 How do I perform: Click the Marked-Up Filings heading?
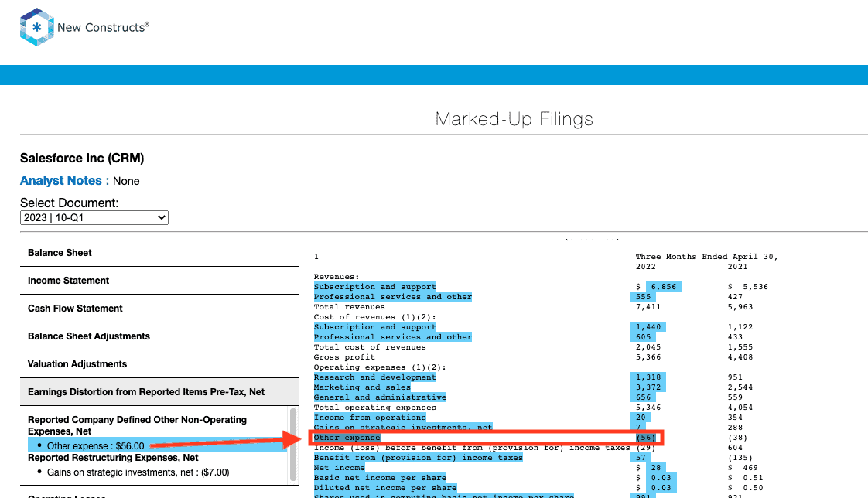(514, 119)
